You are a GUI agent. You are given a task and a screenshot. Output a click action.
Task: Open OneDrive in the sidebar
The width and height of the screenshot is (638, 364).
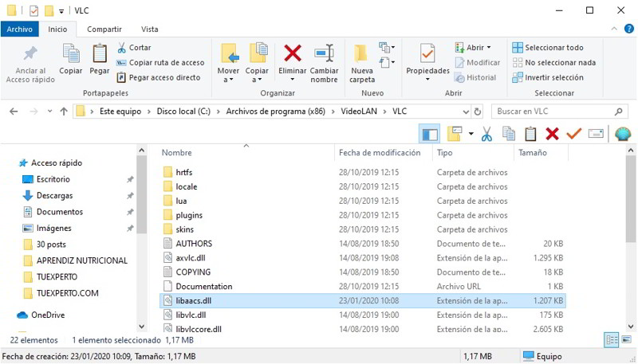point(41,315)
